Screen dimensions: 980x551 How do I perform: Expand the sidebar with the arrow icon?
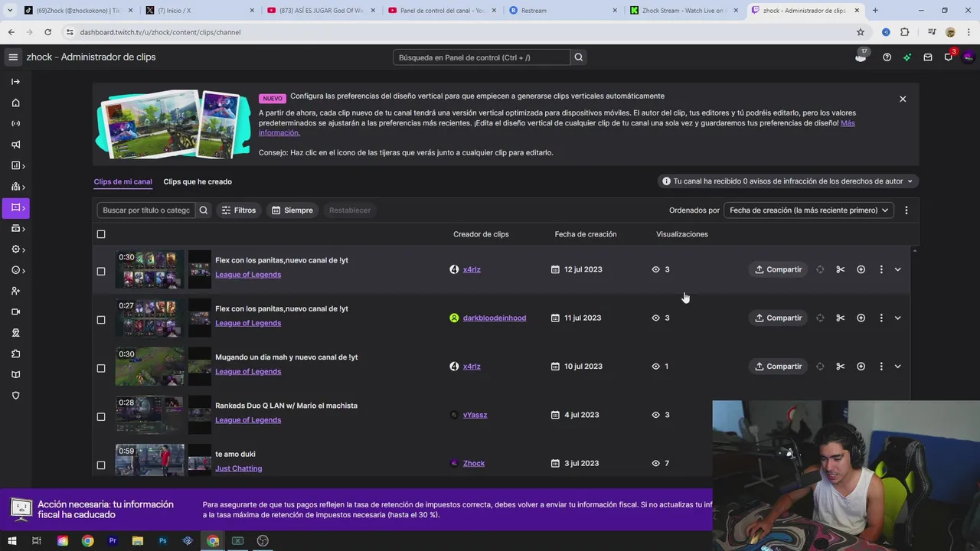point(15,82)
